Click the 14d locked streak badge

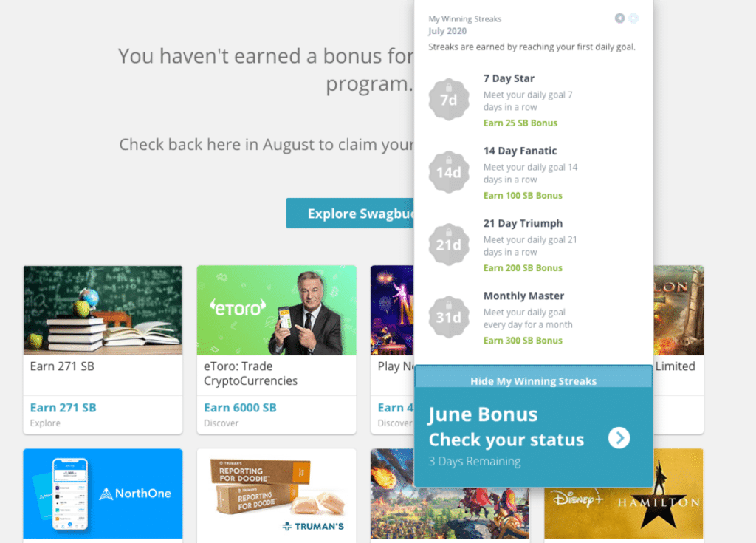pyautogui.click(x=449, y=171)
